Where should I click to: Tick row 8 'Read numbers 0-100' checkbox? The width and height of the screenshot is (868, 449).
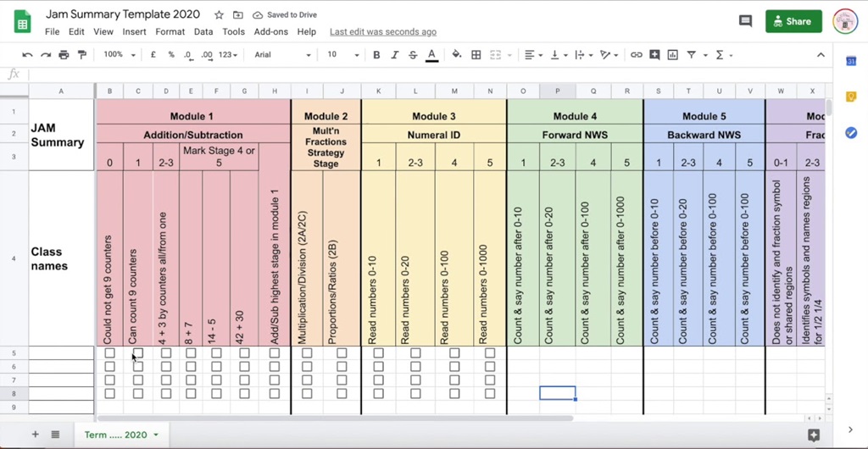(454, 393)
